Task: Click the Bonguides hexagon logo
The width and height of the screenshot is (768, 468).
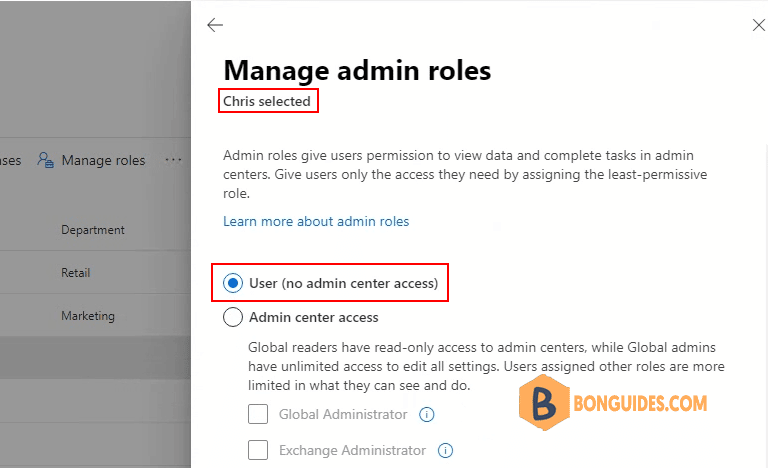Action: point(544,403)
